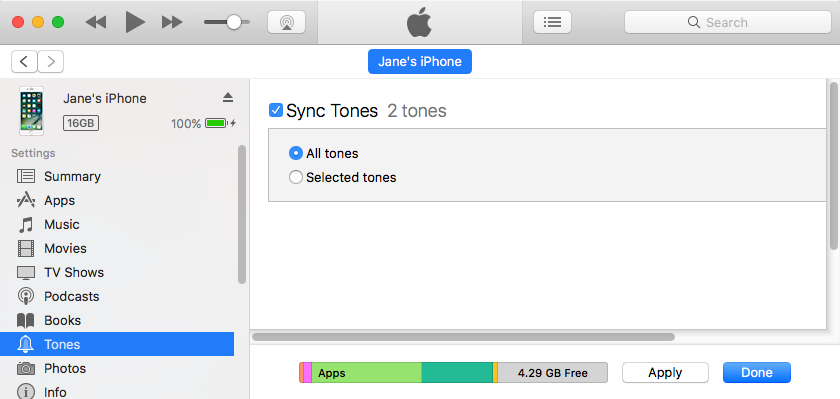Start playback with the Play button
Viewport: 840px width, 399px height.
click(135, 22)
